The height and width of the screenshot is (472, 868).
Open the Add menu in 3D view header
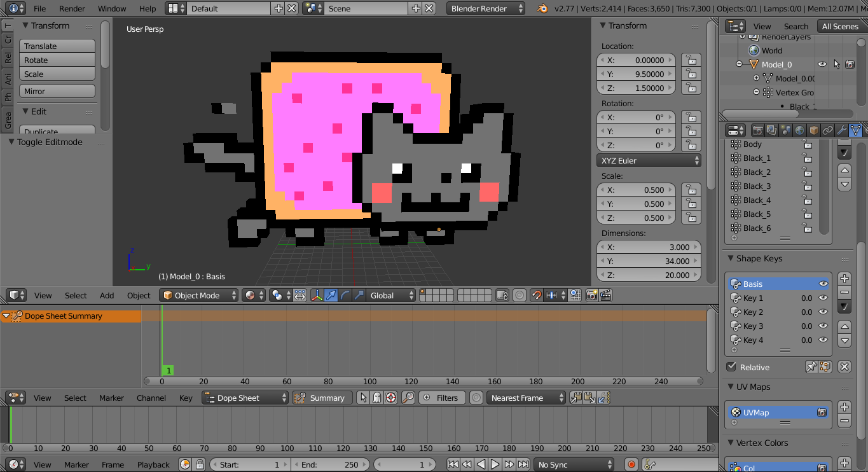[107, 295]
